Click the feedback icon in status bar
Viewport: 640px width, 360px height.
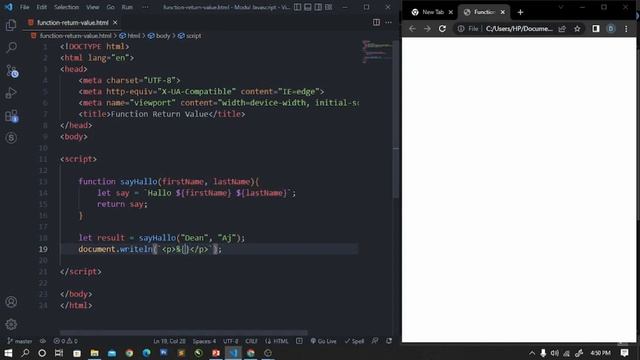point(375,341)
